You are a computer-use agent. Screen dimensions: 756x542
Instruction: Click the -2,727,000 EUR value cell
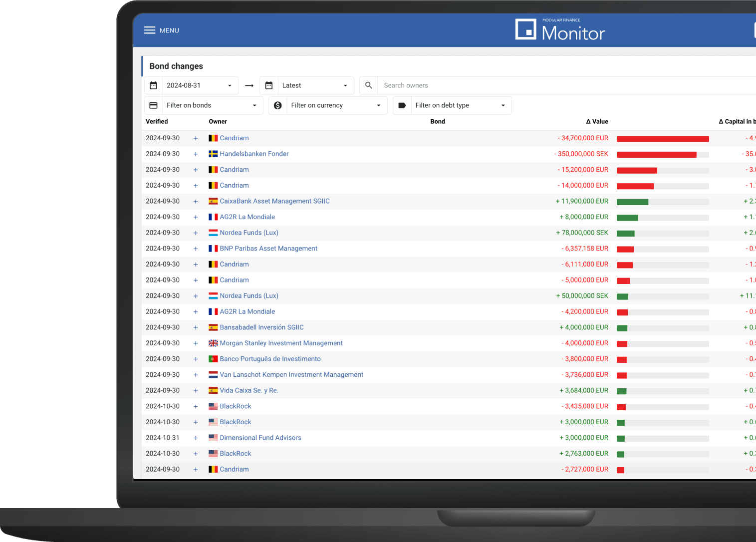coord(585,469)
